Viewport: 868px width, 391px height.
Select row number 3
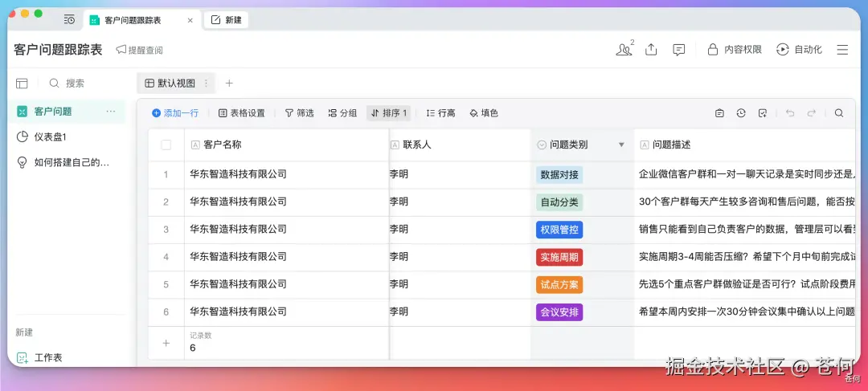(166, 230)
